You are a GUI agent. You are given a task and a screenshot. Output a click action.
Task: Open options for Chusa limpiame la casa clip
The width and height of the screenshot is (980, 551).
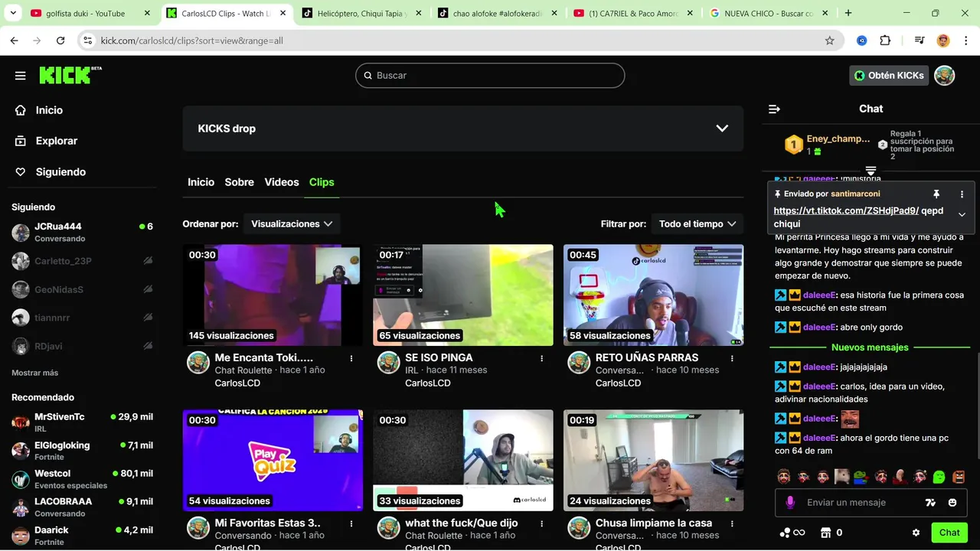[732, 523]
